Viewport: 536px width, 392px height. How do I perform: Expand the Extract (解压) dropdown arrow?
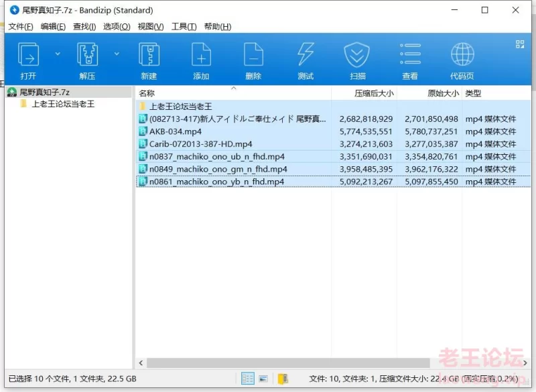point(117,54)
